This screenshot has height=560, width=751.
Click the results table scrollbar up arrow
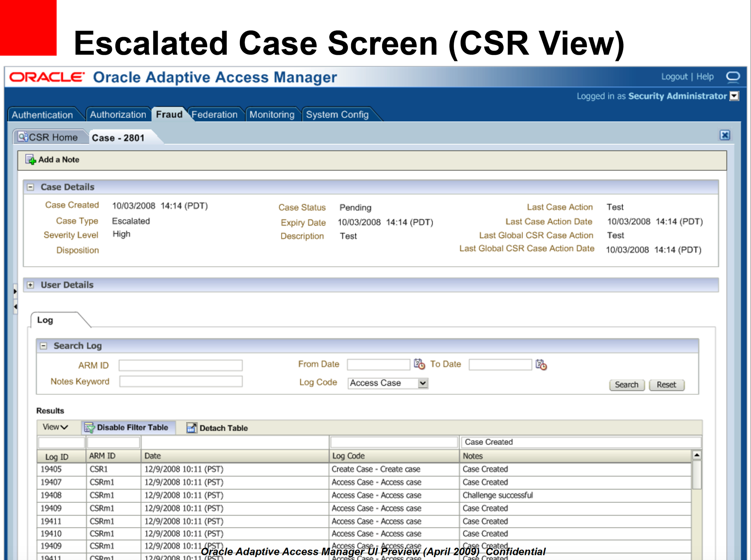tap(697, 455)
